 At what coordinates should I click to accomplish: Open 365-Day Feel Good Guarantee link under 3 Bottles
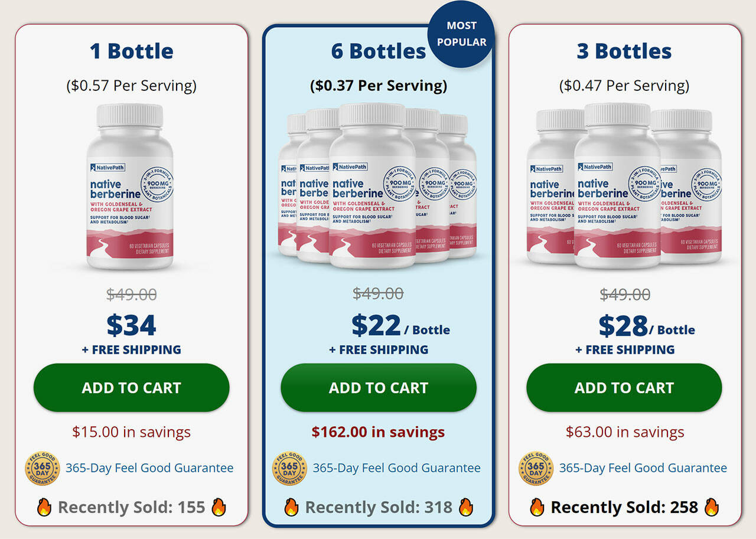[x=643, y=468]
